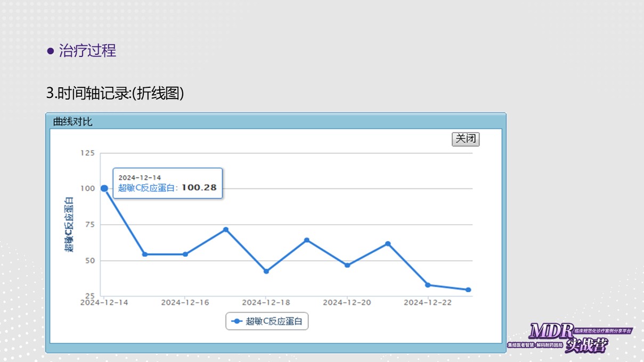This screenshot has height=362, width=644.
Task: Select the data point above 2024-12-16 label
Action: pos(185,254)
